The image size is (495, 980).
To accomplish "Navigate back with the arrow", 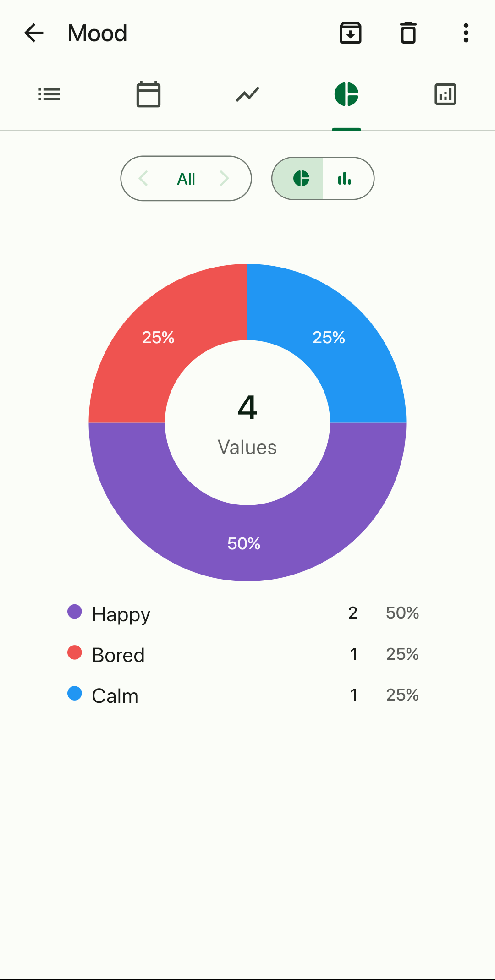I will point(34,33).
